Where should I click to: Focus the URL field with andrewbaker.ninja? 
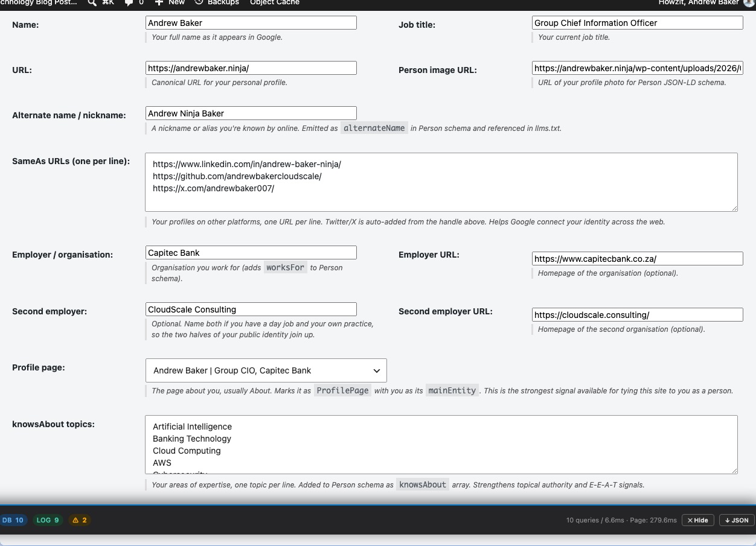click(x=251, y=68)
